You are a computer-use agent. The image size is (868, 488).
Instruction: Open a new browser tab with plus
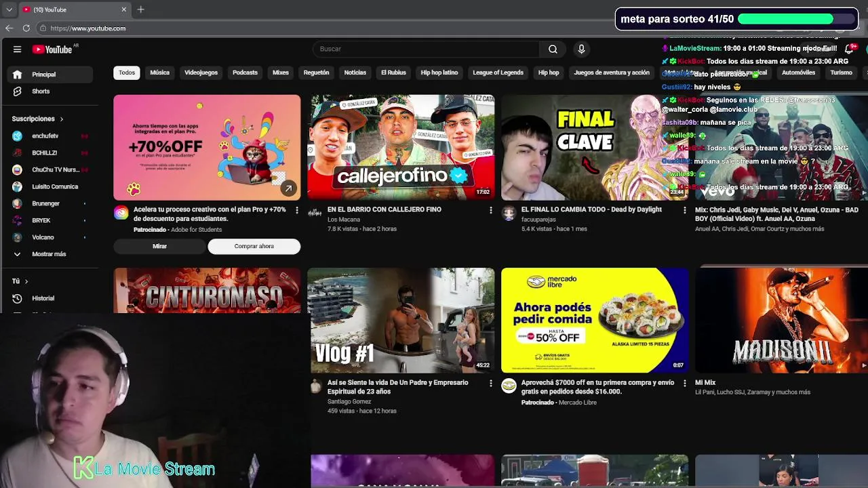140,9
